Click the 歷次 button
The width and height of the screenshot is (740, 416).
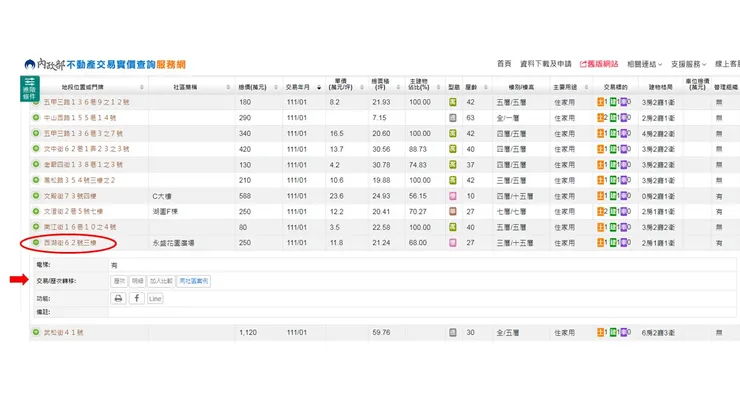[x=119, y=281]
